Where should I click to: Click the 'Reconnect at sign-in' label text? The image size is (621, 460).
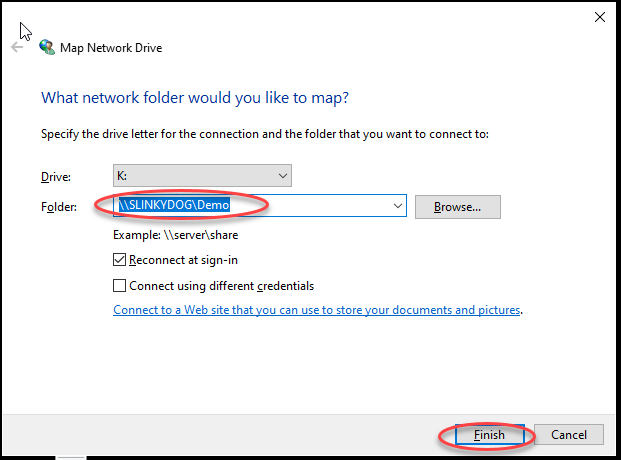tap(183, 260)
